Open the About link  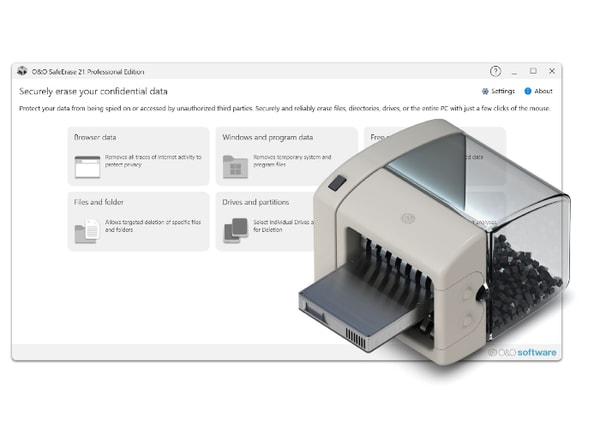[538, 91]
